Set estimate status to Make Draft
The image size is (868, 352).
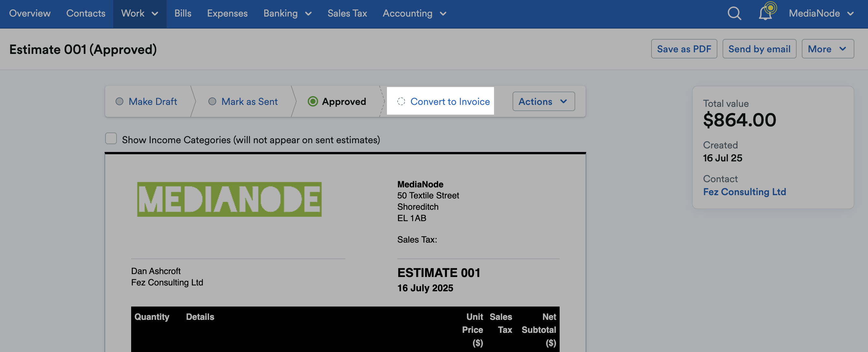[x=147, y=102]
